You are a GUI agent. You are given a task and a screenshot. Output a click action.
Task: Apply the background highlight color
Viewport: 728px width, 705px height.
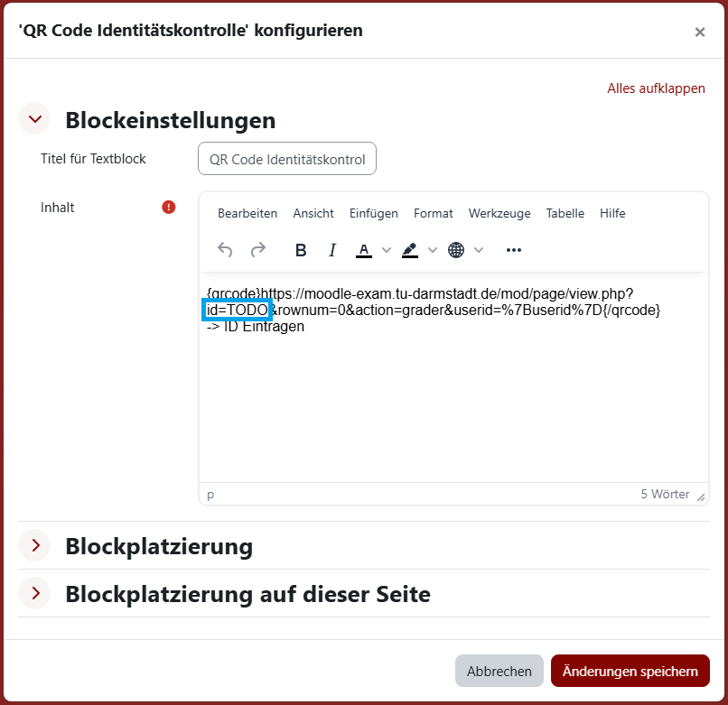409,250
